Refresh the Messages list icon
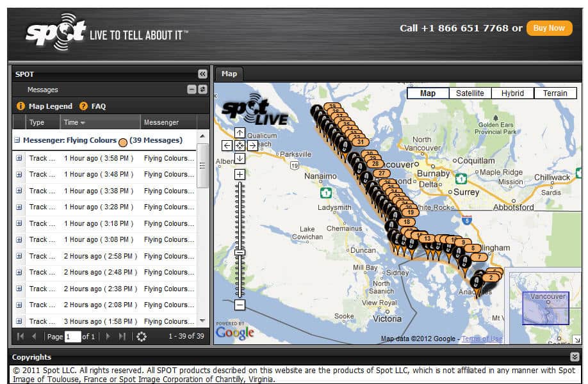Viewport: 588px width, 384px height. click(x=202, y=89)
